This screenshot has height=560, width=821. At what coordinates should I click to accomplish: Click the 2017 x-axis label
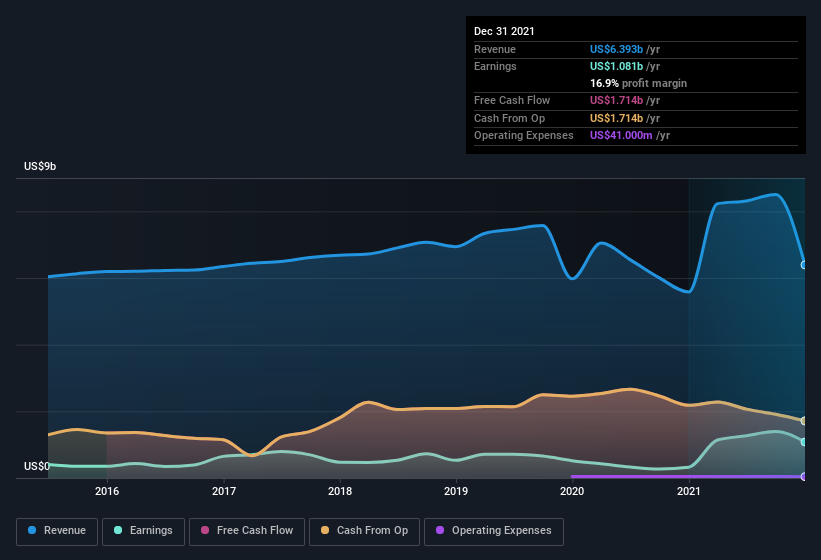click(x=224, y=491)
